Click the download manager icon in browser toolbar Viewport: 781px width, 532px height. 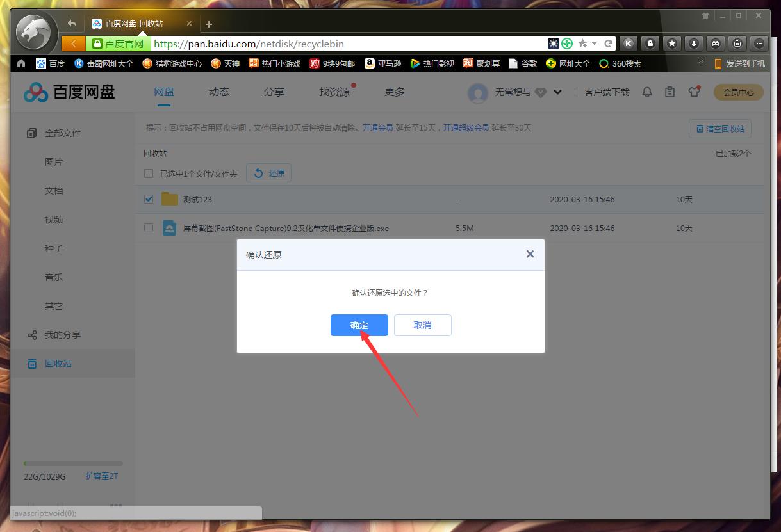tap(694, 44)
